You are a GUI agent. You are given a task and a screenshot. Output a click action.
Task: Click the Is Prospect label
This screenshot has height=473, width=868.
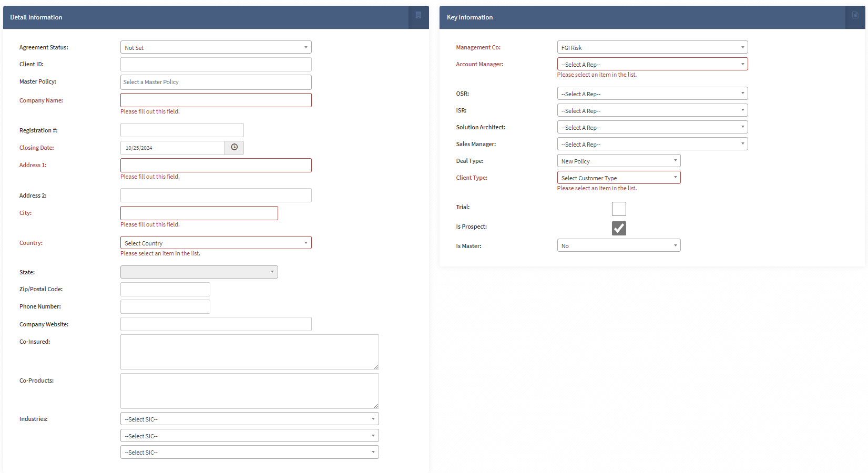472,227
